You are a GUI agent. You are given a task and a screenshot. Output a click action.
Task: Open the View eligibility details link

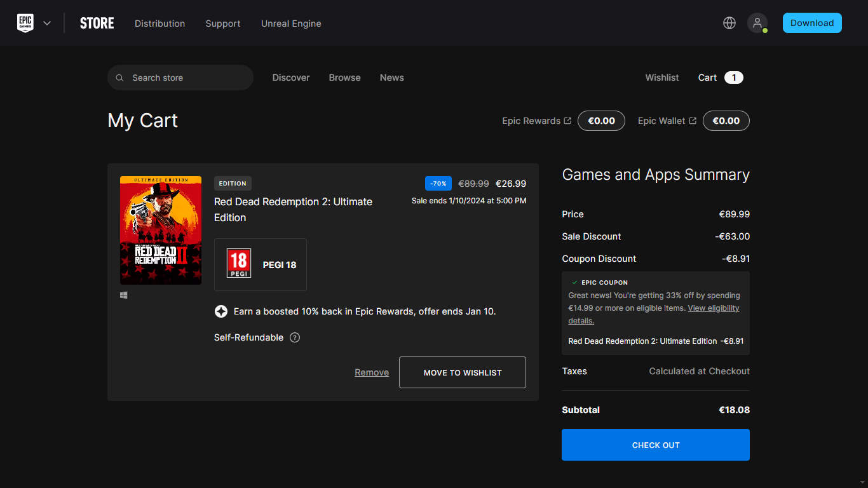(x=654, y=315)
